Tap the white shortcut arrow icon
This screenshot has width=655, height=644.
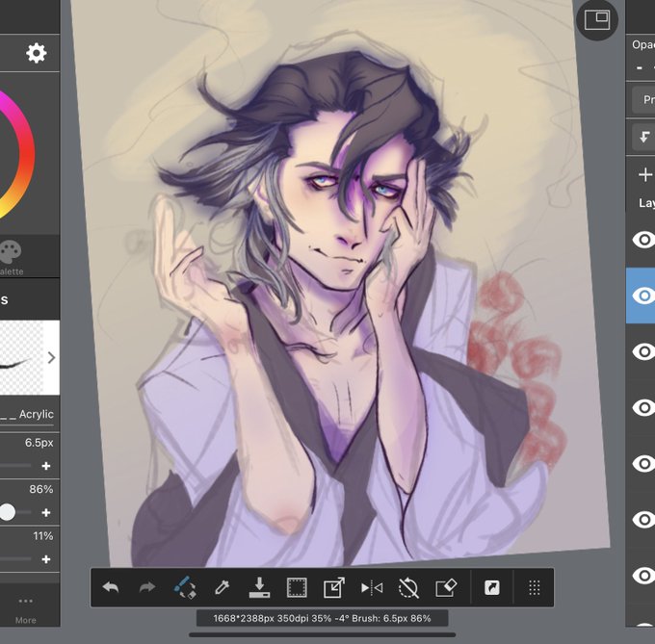tap(491, 587)
